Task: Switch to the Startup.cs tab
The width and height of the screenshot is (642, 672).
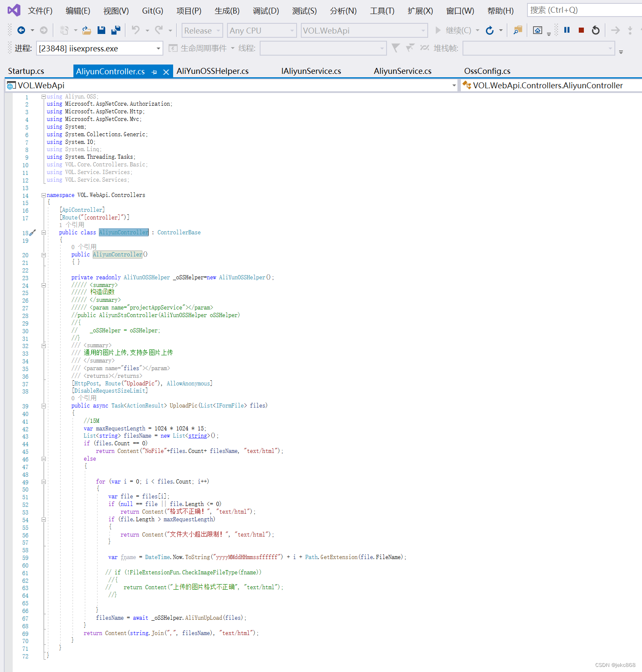Action: [x=26, y=71]
